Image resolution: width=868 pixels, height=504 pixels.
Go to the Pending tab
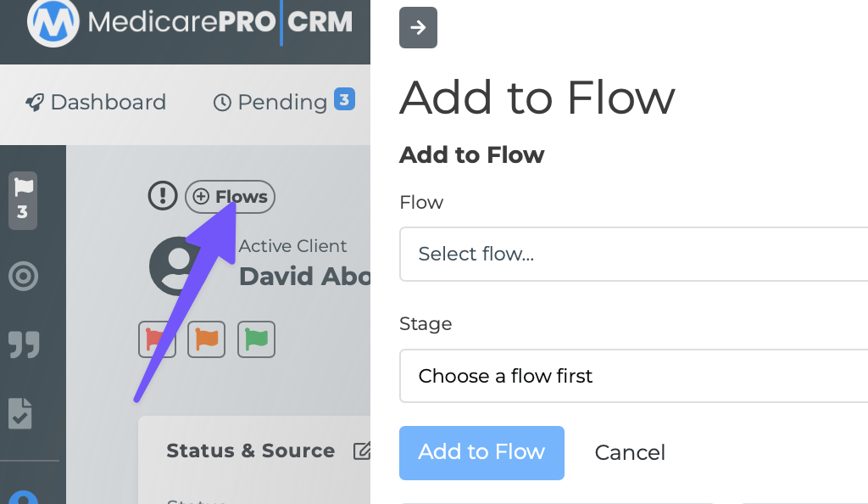(x=281, y=103)
